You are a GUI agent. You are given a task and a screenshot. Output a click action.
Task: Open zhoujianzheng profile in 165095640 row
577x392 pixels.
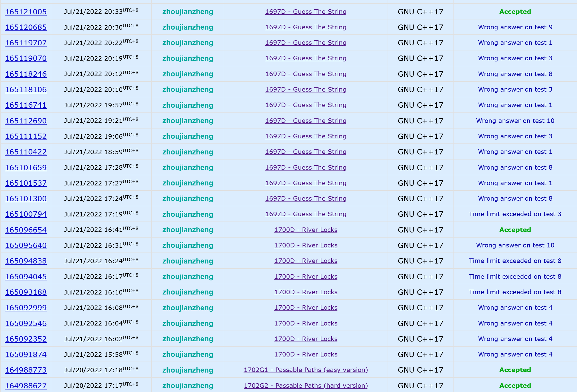click(187, 245)
